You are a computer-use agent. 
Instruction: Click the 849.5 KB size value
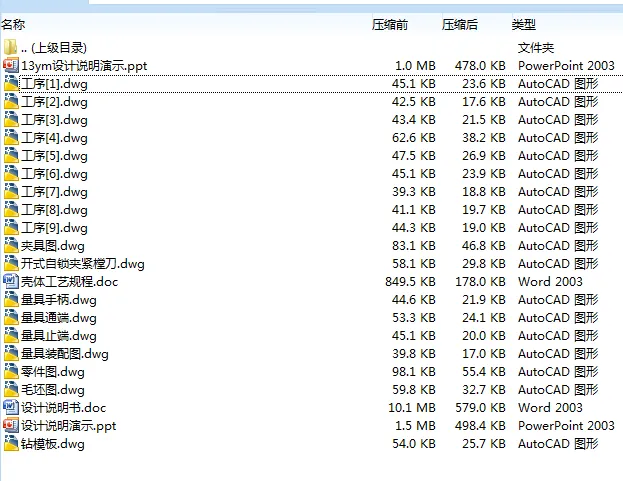coord(410,282)
